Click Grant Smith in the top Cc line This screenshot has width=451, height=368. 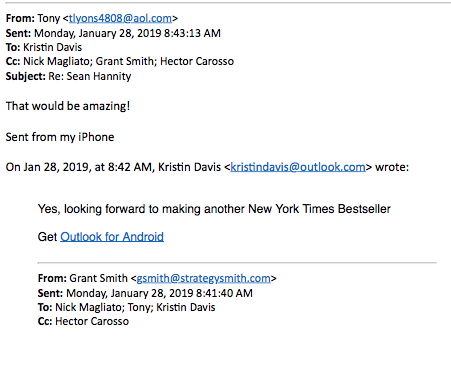[x=126, y=61]
